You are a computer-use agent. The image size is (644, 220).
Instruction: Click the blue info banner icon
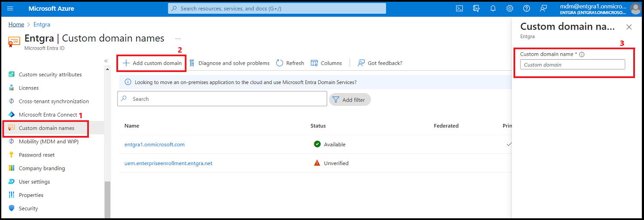[x=128, y=82]
